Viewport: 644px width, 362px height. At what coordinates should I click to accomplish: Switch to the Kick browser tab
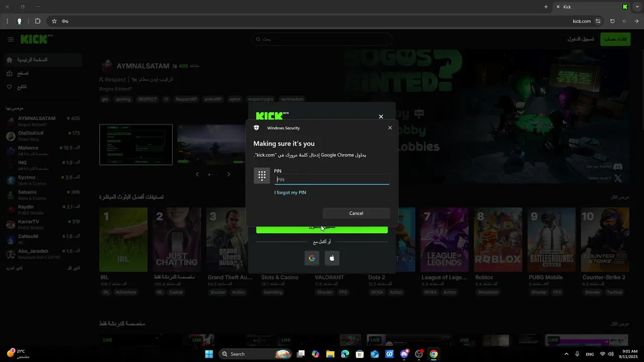[x=592, y=7]
